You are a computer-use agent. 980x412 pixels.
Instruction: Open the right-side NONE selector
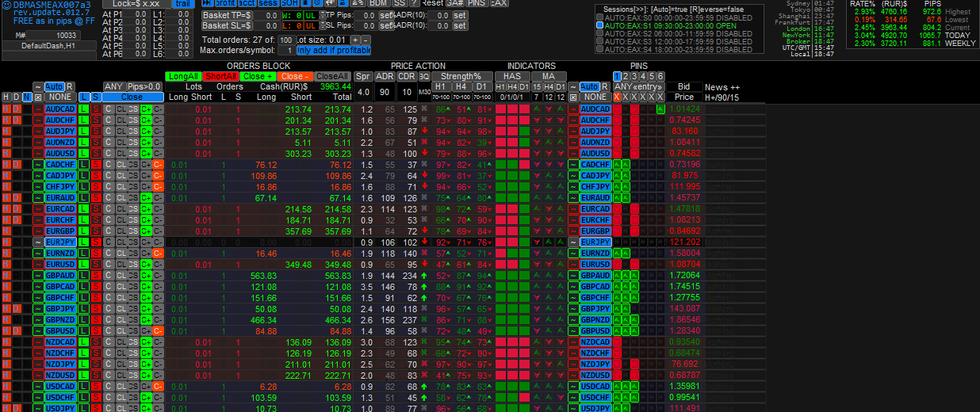(594, 97)
